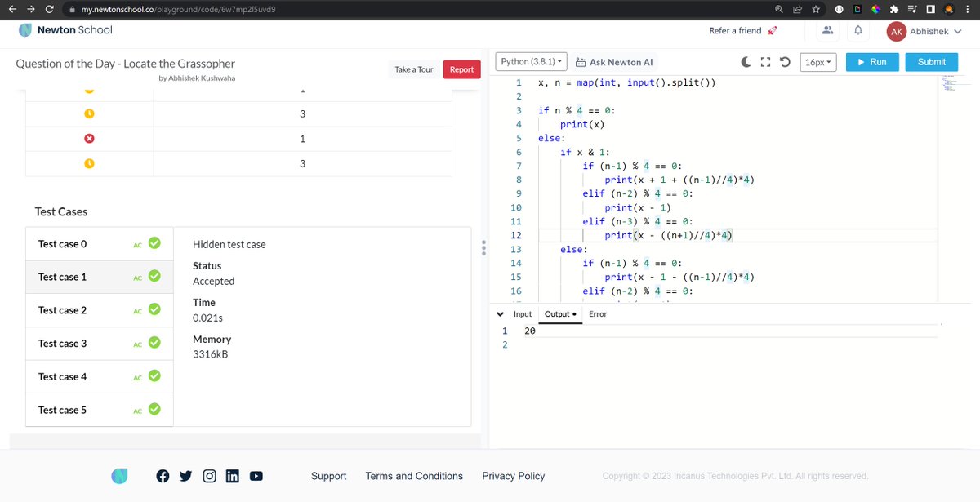Viewport: 980px width, 502px height.
Task: Select Test case 3
Action: tap(100, 344)
